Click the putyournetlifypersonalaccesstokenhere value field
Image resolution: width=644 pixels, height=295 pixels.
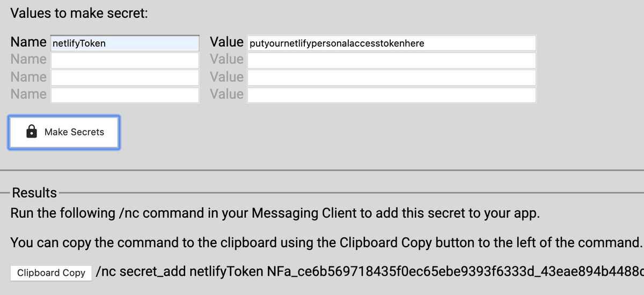391,43
